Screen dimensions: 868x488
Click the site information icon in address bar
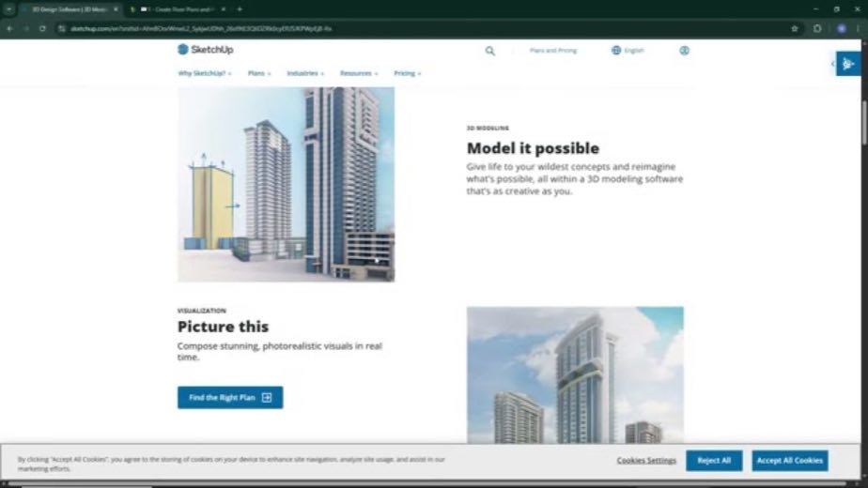[61, 28]
